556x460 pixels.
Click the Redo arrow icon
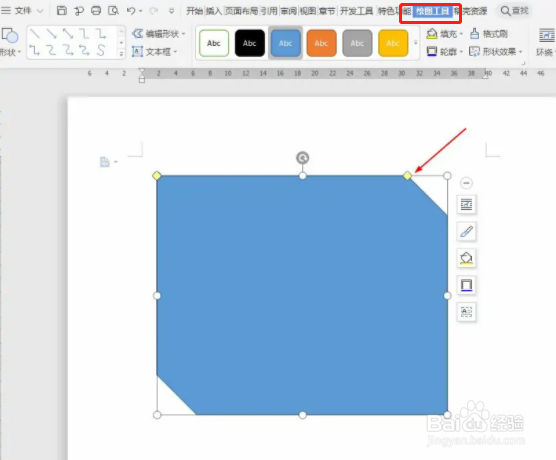coord(154,11)
